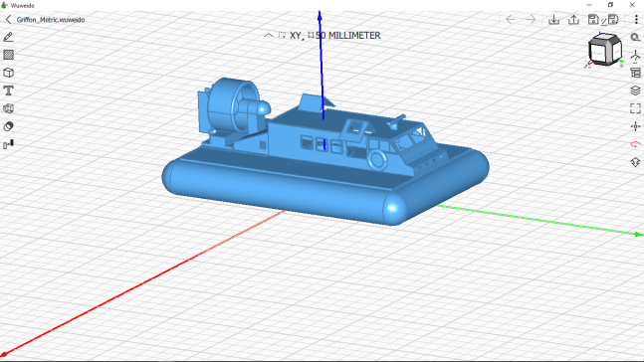The image size is (644, 362).
Task: Click the pink rotate arrow icon
Action: [635, 144]
